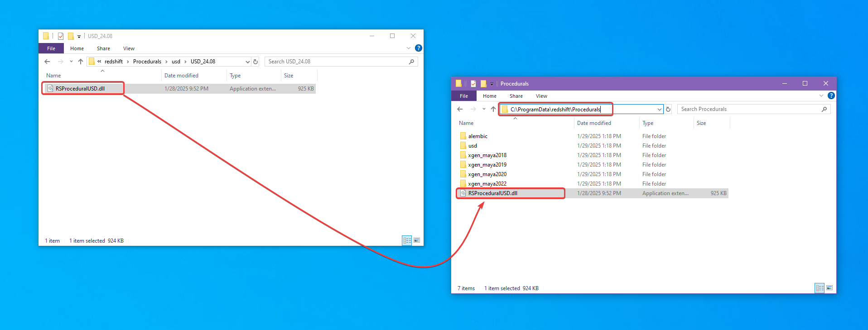Sort by Name column in Procedurals window
Screen dimensions: 868x330
point(466,123)
